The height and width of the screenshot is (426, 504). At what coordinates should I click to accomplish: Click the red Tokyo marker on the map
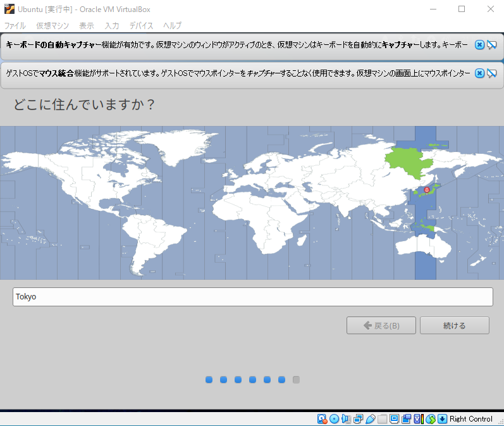(x=427, y=190)
